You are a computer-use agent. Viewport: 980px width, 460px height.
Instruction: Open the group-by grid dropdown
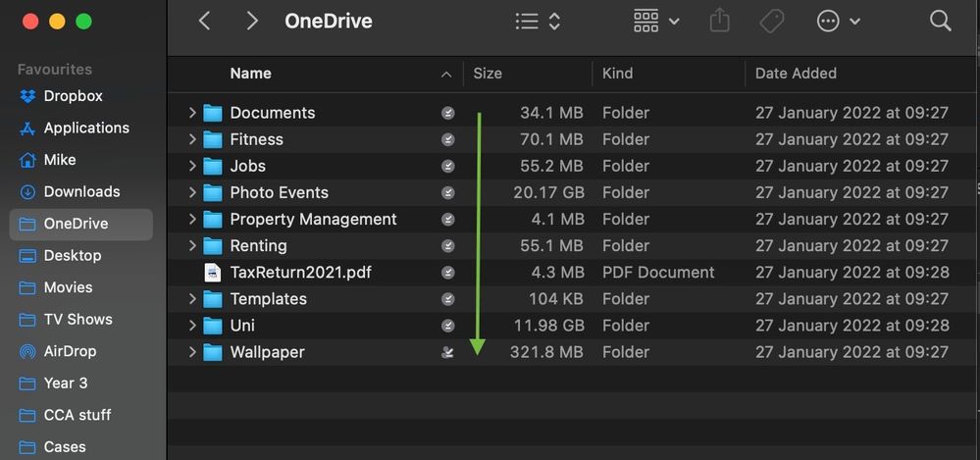[x=656, y=22]
